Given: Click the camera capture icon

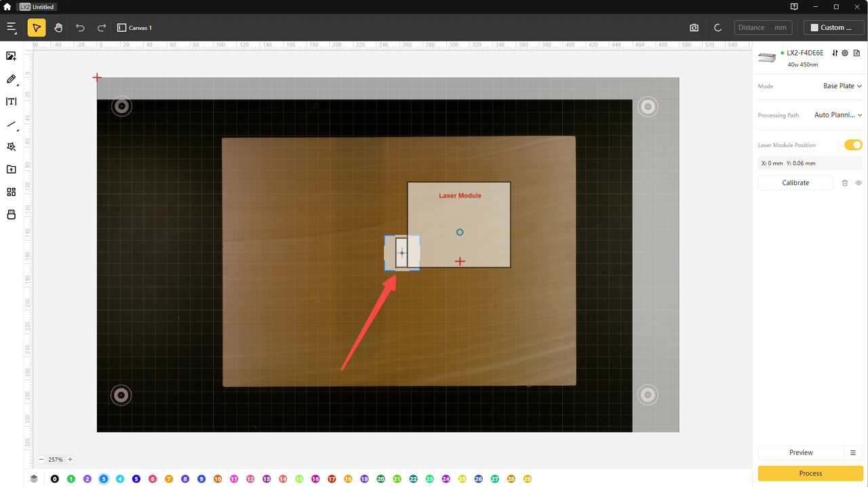Looking at the screenshot, I should click(694, 28).
